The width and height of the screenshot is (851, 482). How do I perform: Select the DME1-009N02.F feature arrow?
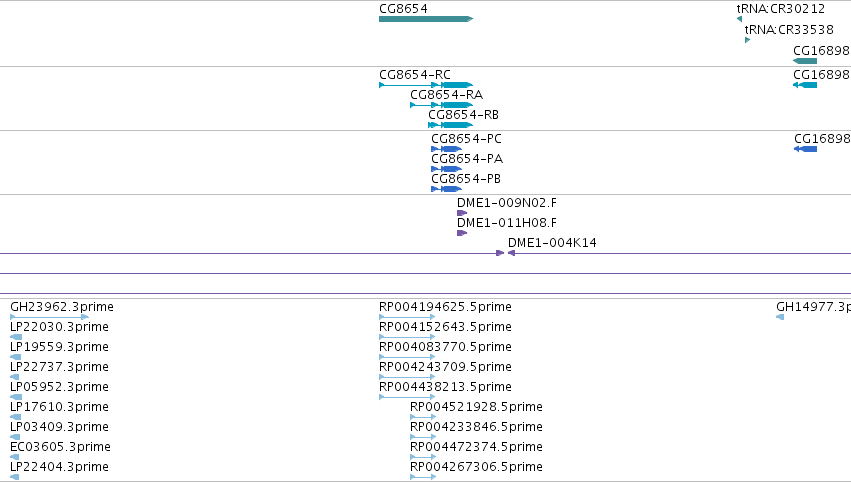(x=462, y=213)
